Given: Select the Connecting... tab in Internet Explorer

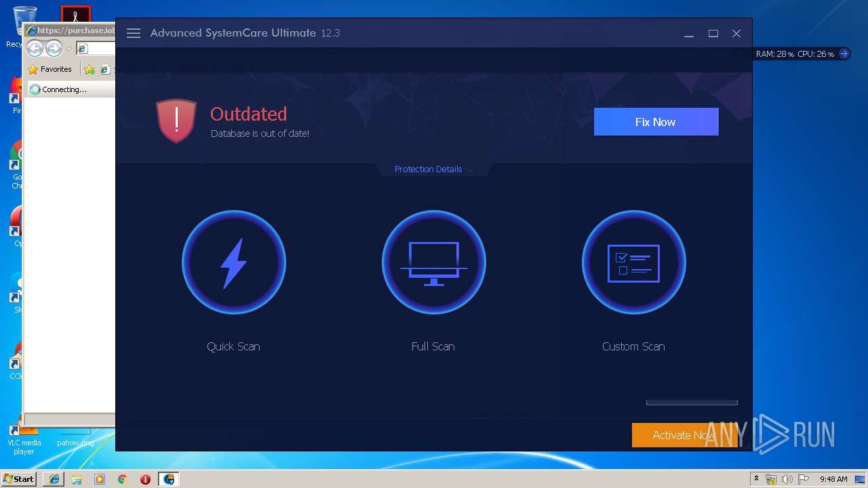Looking at the screenshot, I should (70, 89).
